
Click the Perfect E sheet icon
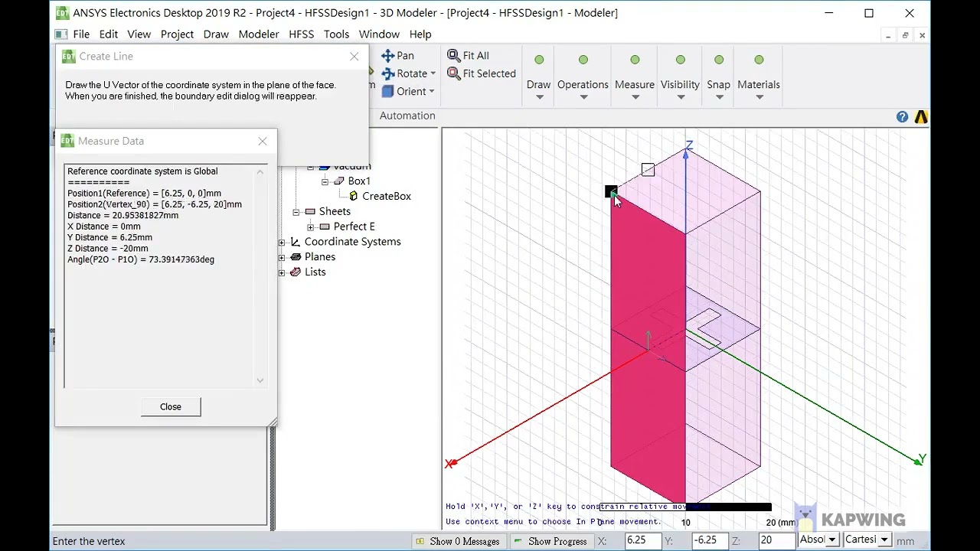(325, 227)
